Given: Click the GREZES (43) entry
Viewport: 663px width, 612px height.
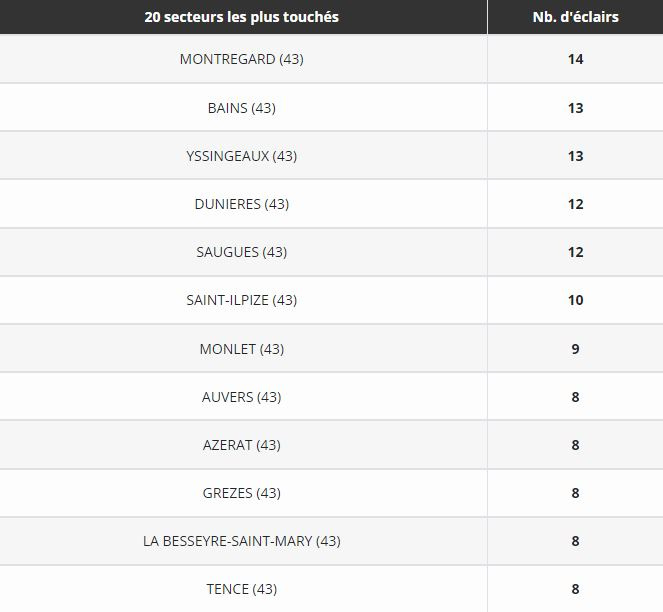Looking at the screenshot, I should 241,493.
